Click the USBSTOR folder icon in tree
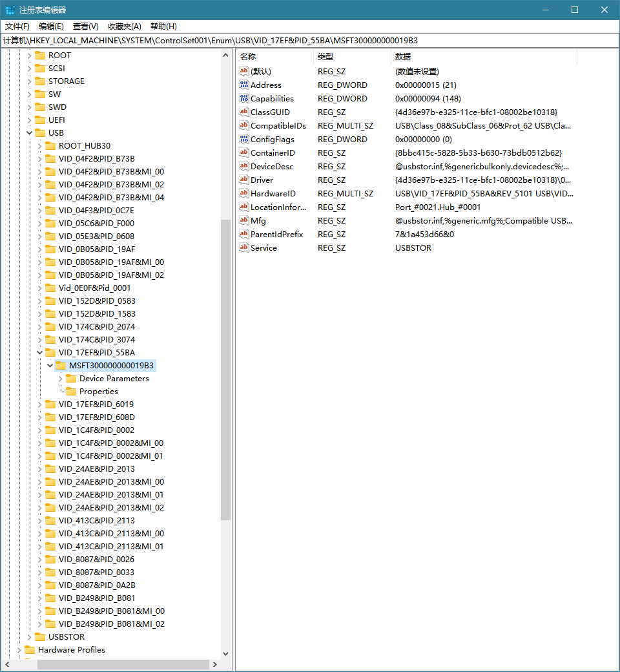The height and width of the screenshot is (672, 620). pos(40,636)
